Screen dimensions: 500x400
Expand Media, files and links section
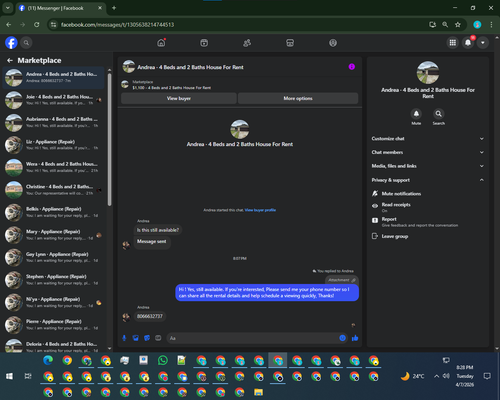[x=428, y=166]
